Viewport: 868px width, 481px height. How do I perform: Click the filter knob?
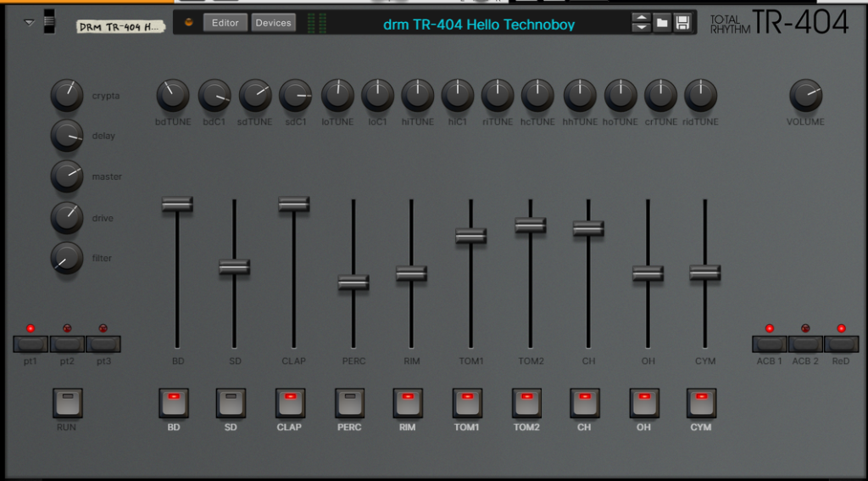pos(67,258)
